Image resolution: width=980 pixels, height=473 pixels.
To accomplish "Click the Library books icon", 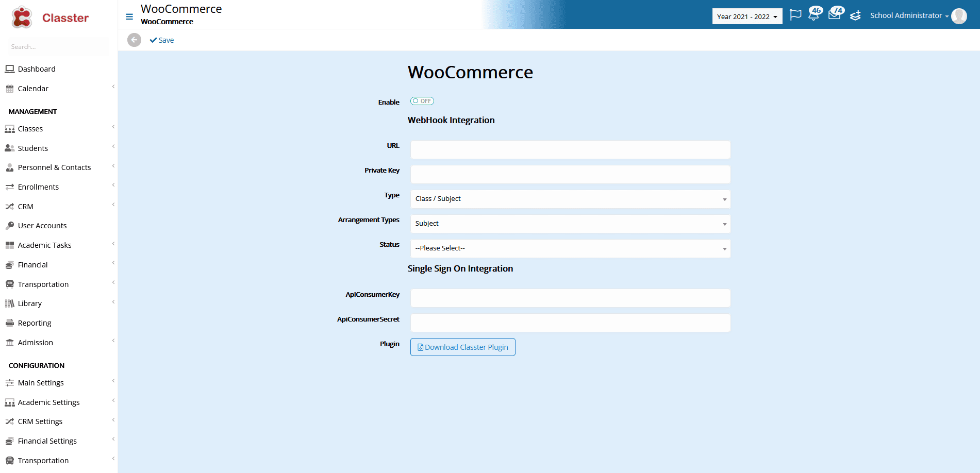I will tap(10, 303).
